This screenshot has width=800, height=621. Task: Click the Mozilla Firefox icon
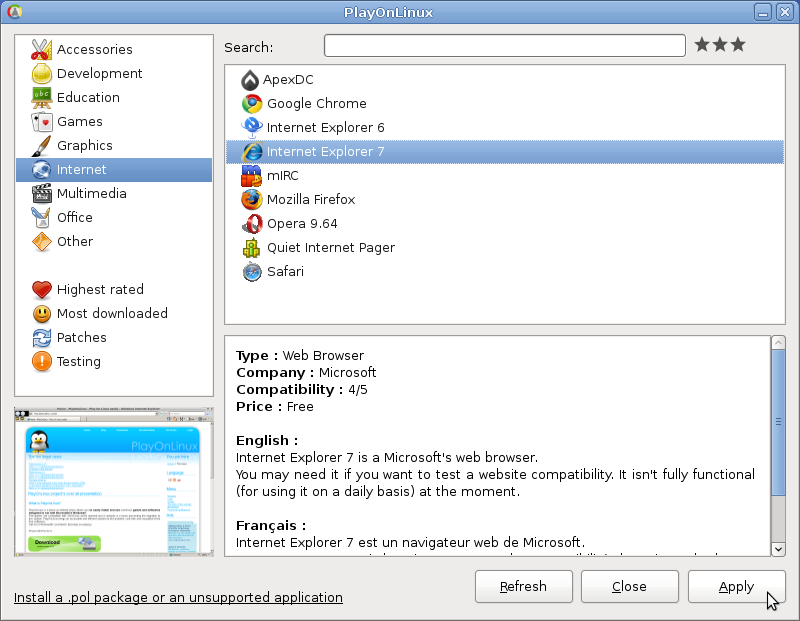coord(252,200)
